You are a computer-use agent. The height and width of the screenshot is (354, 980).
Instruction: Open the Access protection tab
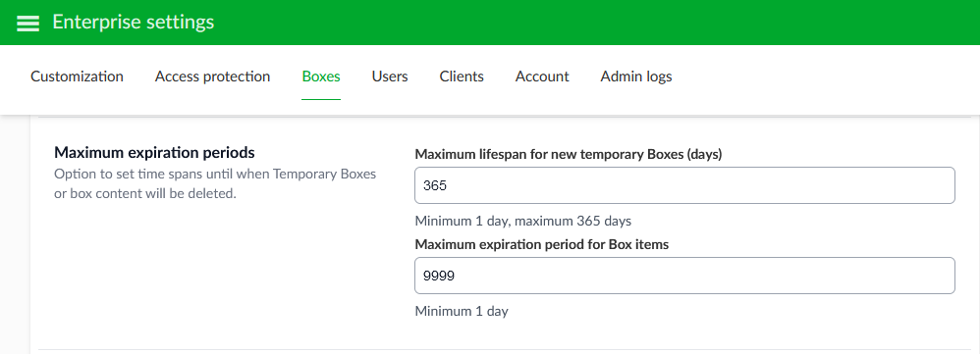212,76
